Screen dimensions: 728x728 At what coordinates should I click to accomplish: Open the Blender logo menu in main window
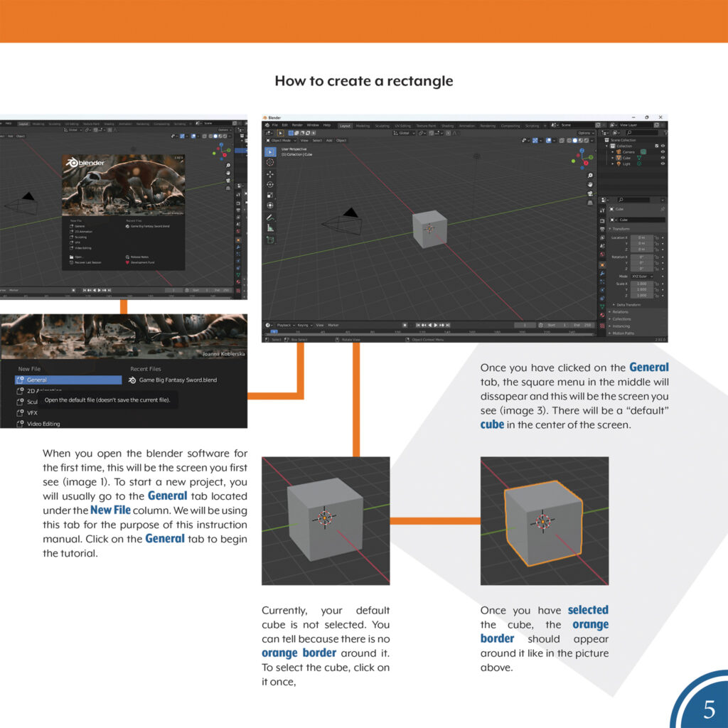click(x=267, y=125)
